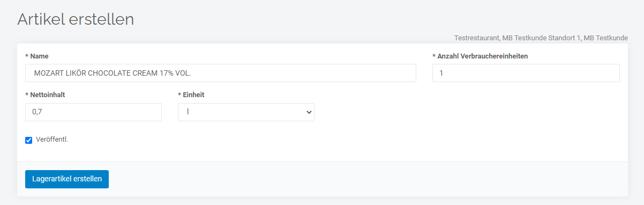Click the Veröffentl. checkbox label text

click(x=52, y=140)
